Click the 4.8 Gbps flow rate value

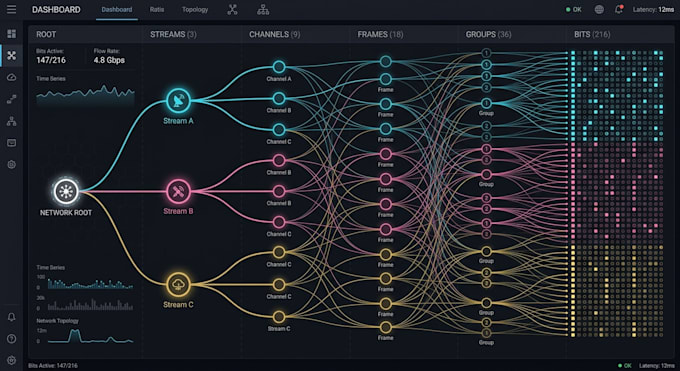[109, 60]
